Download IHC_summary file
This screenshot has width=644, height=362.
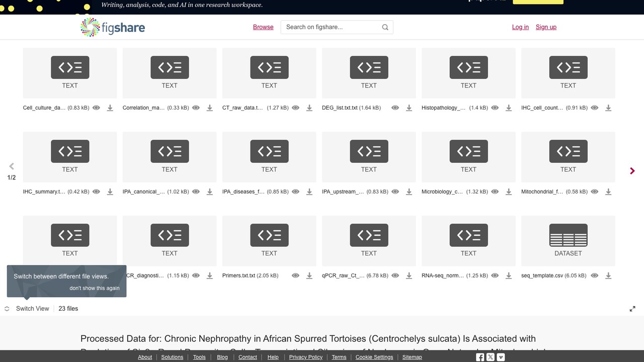tap(110, 192)
